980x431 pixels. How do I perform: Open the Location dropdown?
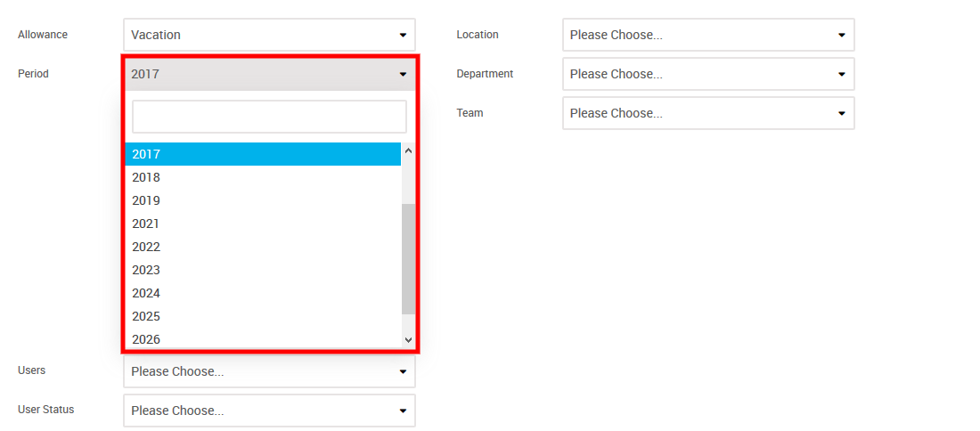(708, 35)
